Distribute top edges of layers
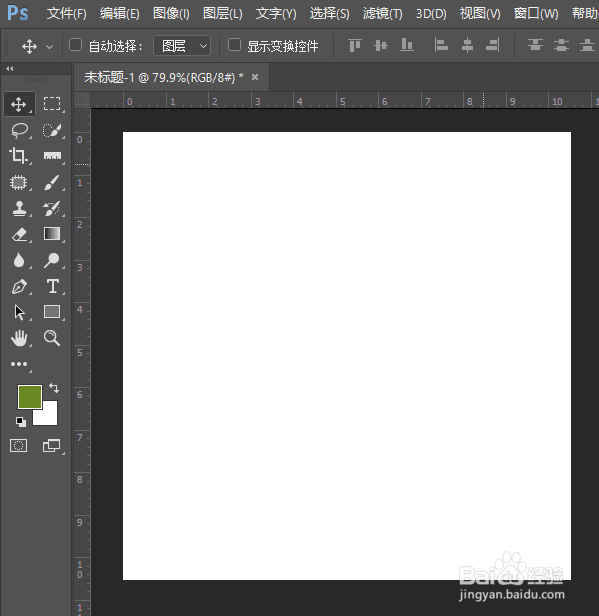599x616 pixels. point(535,45)
